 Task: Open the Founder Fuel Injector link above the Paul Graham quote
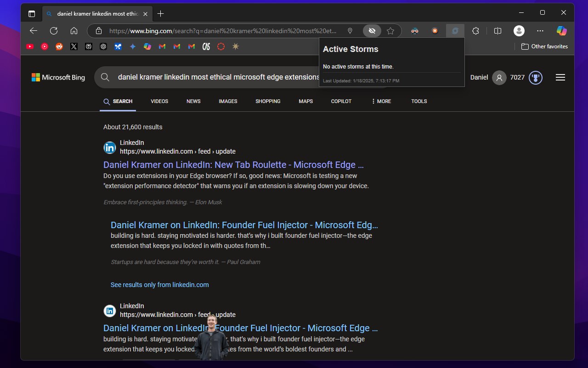point(244,225)
